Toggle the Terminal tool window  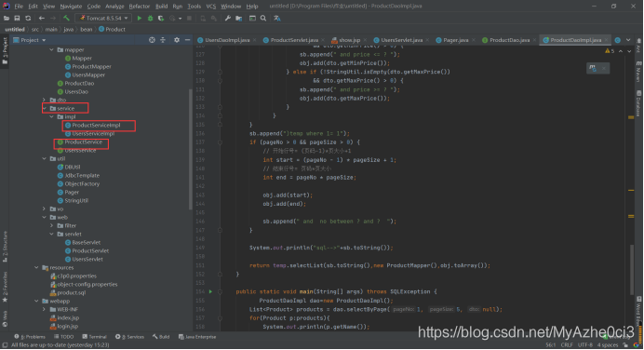click(x=95, y=337)
